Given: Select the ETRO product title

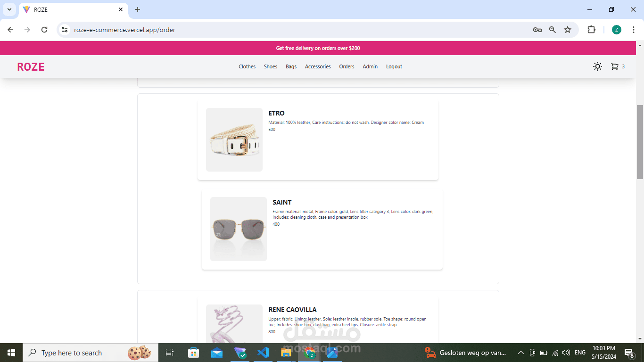Looking at the screenshot, I should (x=276, y=113).
